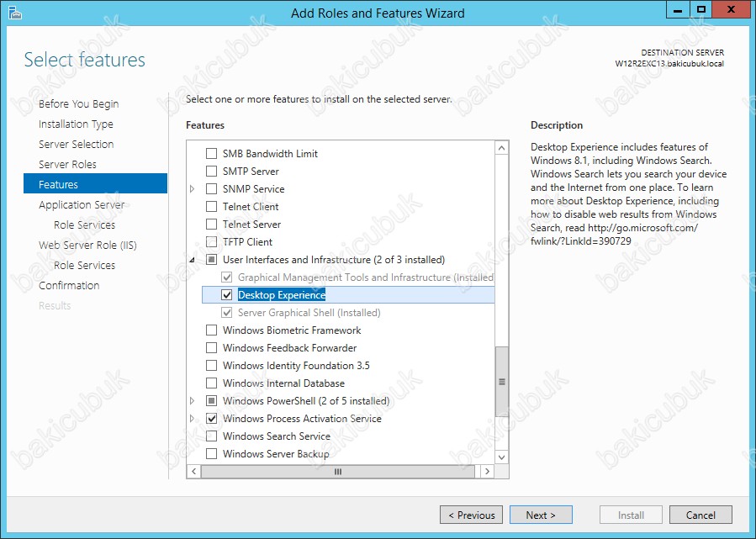Select the Windows Search Service label
The height and width of the screenshot is (539, 756).
(277, 436)
